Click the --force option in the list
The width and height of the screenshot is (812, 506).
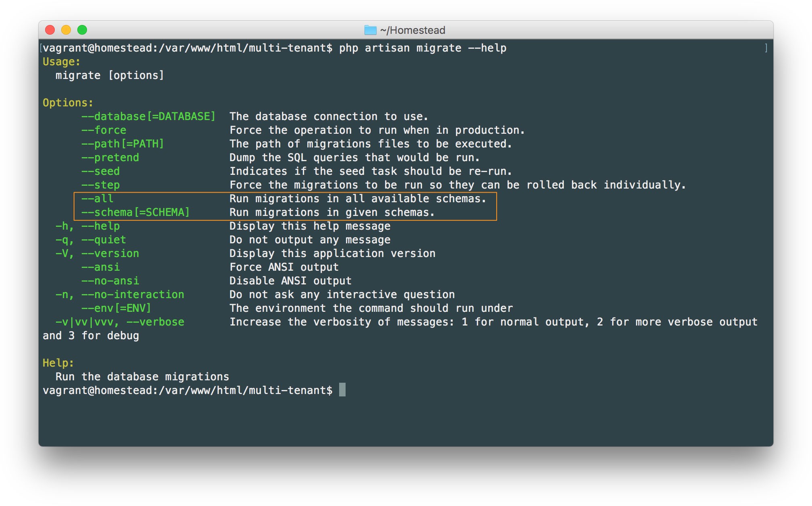click(x=104, y=130)
